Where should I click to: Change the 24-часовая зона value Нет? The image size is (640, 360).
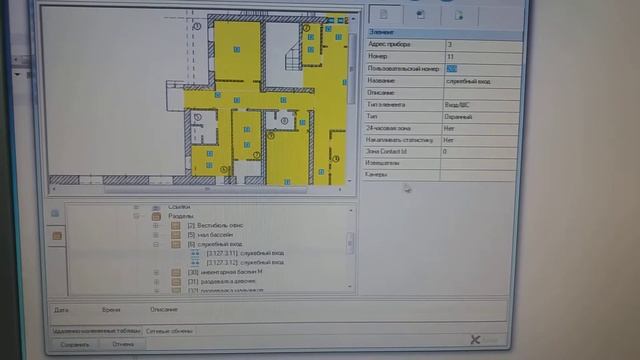click(480, 128)
